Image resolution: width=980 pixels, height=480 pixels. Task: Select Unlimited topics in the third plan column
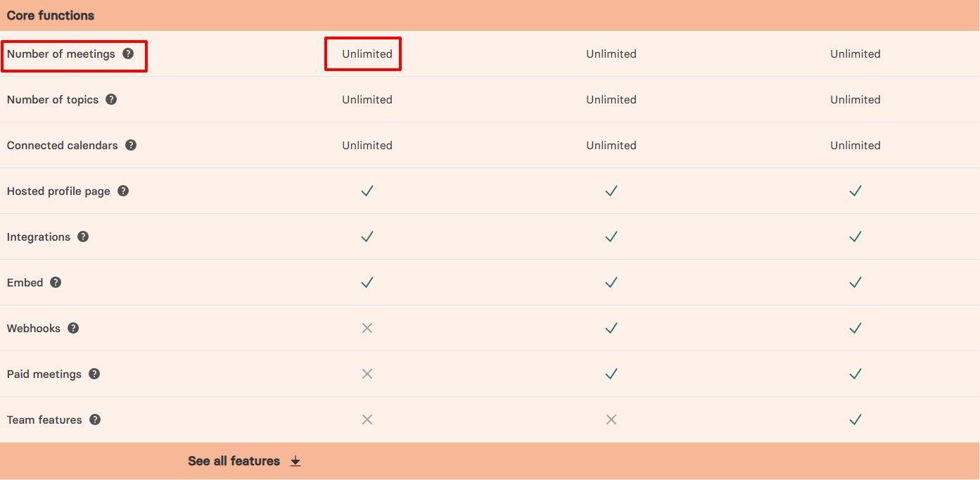tap(855, 99)
